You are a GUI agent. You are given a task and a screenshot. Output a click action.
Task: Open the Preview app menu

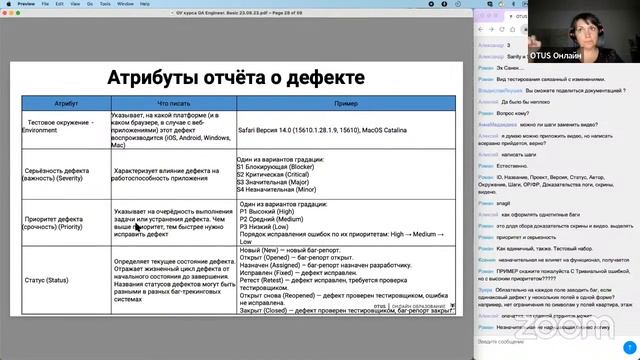tap(26, 4)
